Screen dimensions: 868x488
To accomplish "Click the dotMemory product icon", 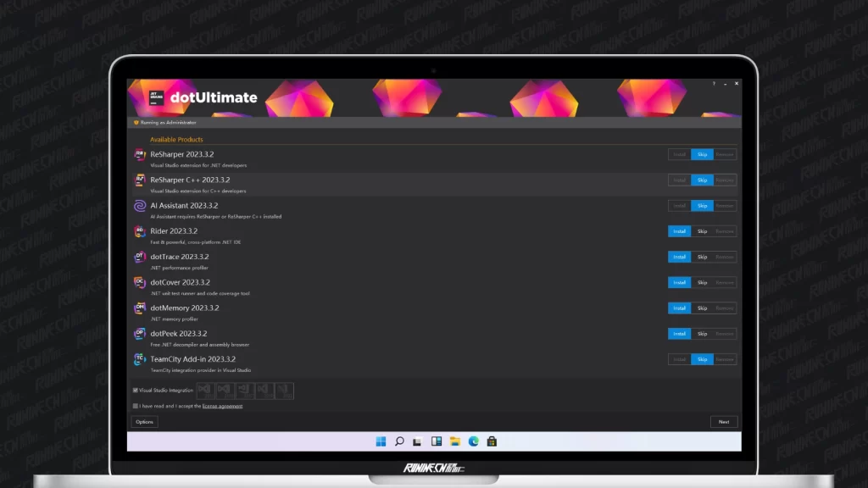I will (140, 308).
